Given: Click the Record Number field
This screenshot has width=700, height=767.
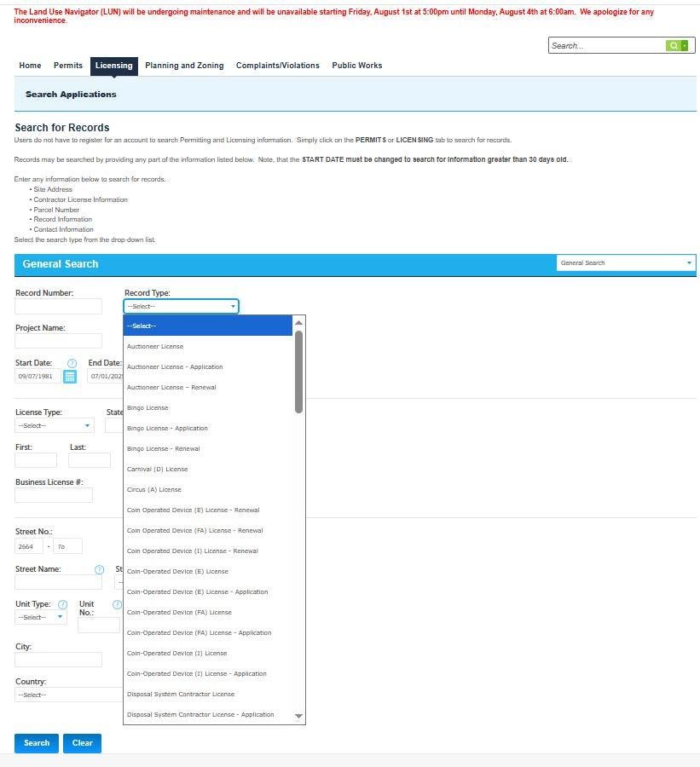Looking at the screenshot, I should [x=58, y=307].
